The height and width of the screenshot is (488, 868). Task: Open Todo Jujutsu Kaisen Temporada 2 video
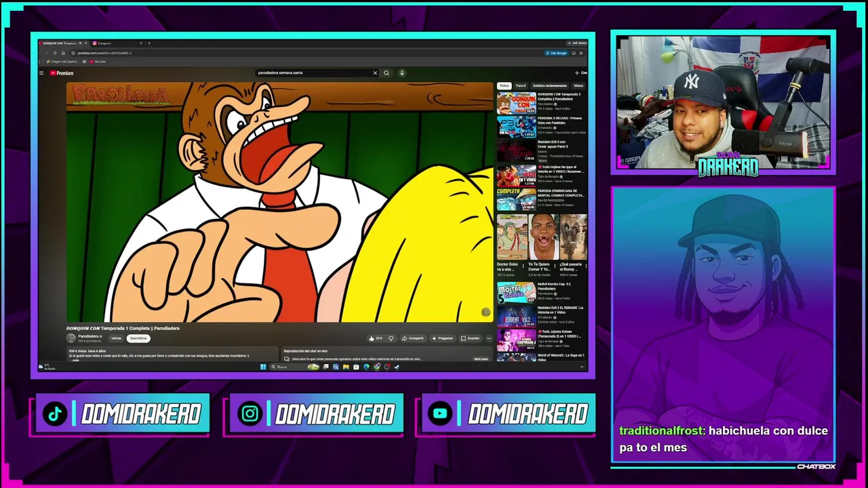[x=517, y=339]
